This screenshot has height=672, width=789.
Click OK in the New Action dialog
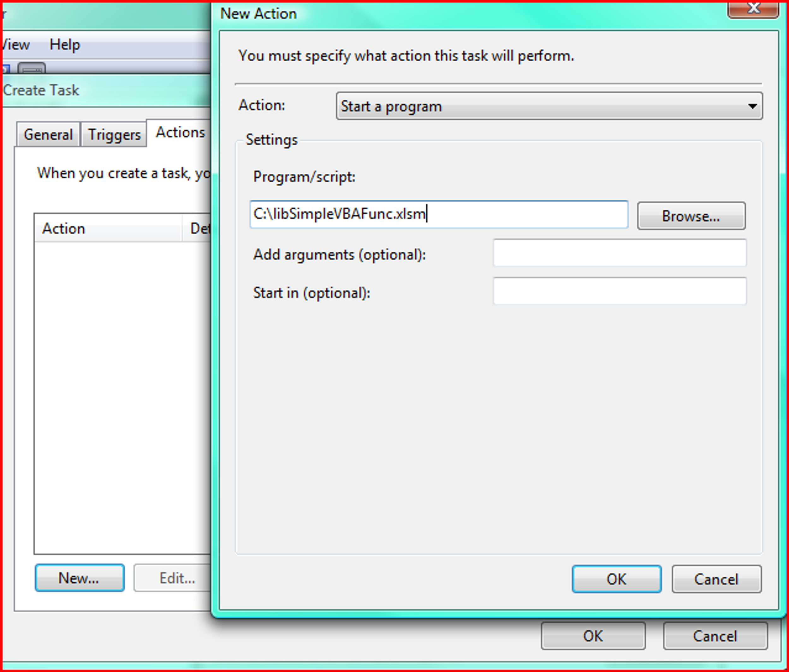click(616, 579)
